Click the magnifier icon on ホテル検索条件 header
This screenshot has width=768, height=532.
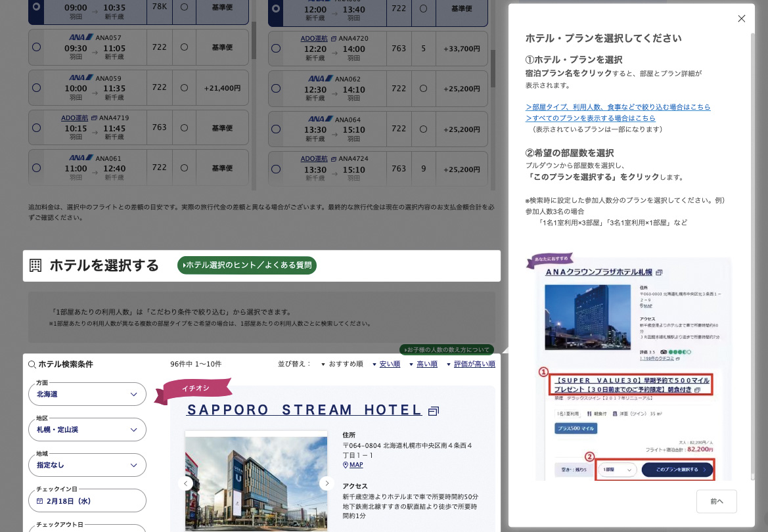pos(33,363)
